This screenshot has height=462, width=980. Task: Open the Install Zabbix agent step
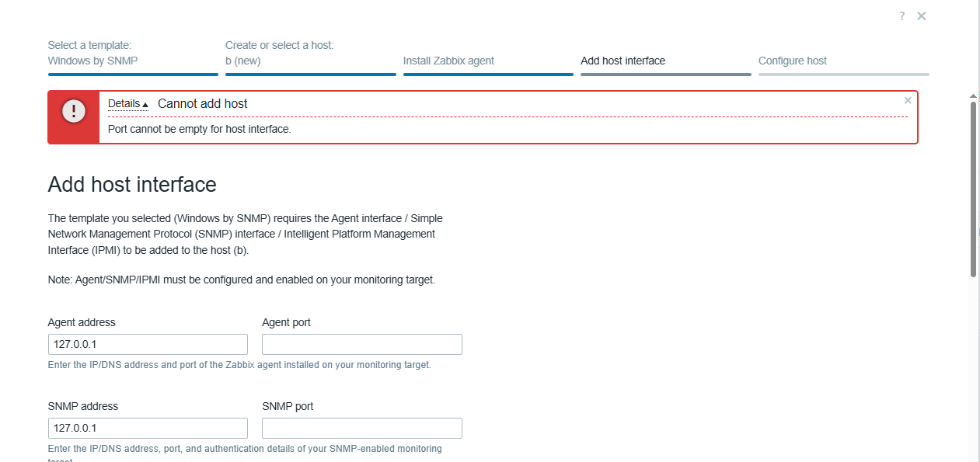(448, 61)
